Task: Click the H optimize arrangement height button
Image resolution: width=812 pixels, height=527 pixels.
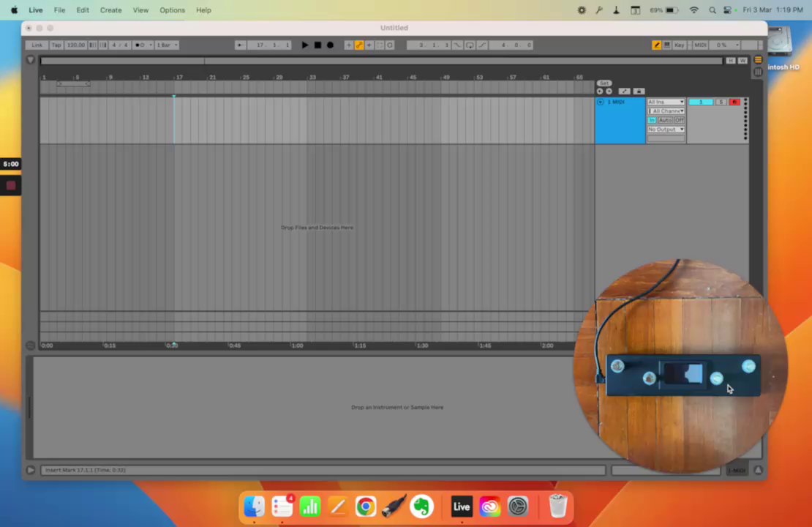Action: pyautogui.click(x=730, y=61)
